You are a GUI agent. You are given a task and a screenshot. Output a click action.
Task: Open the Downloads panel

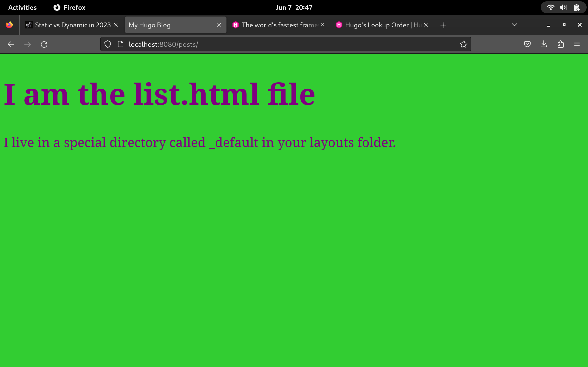pos(543,44)
